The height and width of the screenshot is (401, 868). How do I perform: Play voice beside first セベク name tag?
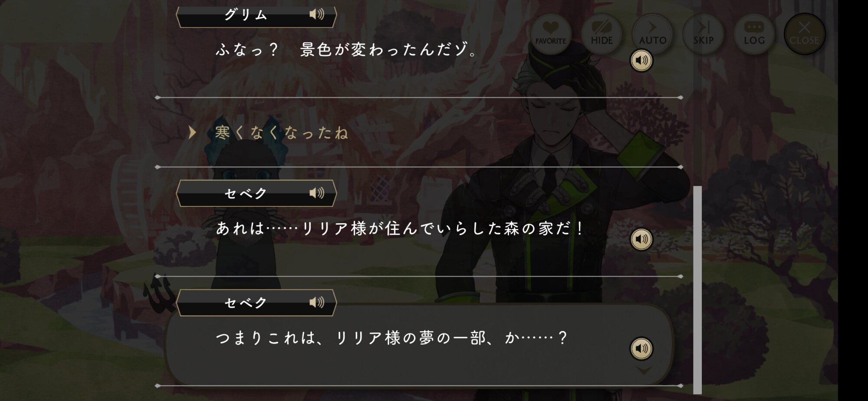(316, 193)
